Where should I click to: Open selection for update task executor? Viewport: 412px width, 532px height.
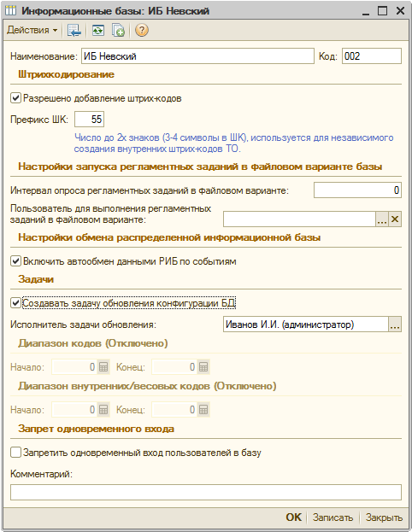pyautogui.click(x=395, y=324)
